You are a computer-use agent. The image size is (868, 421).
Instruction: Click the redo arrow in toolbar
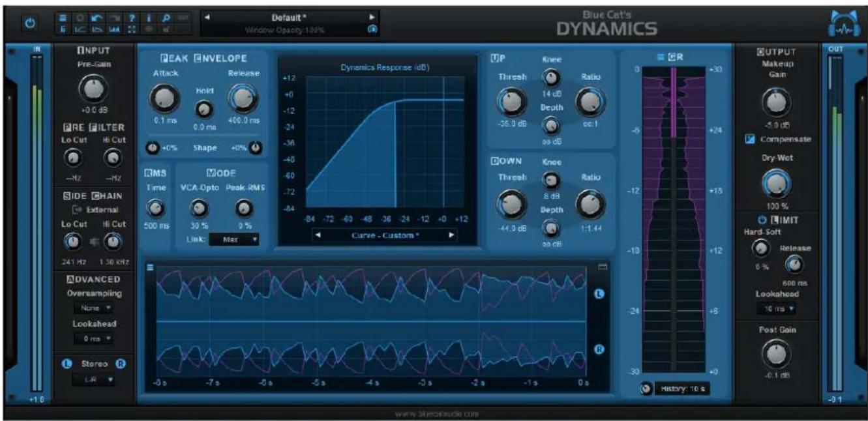[x=115, y=18]
